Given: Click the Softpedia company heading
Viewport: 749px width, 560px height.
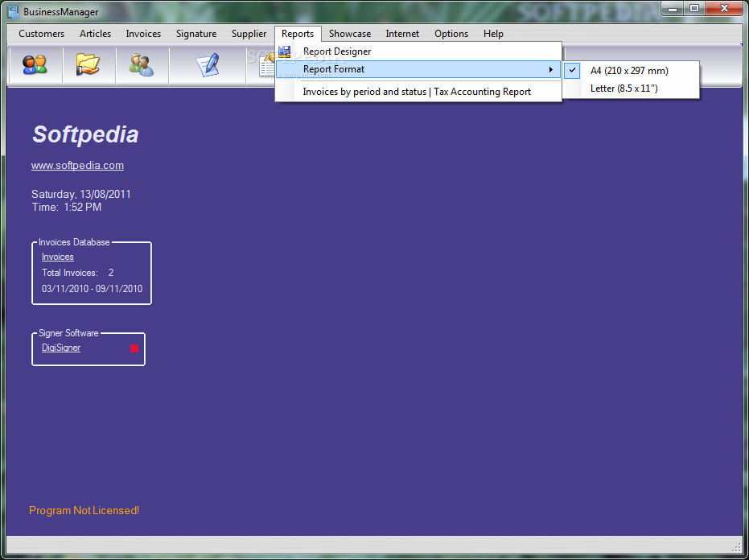Looking at the screenshot, I should 85,134.
